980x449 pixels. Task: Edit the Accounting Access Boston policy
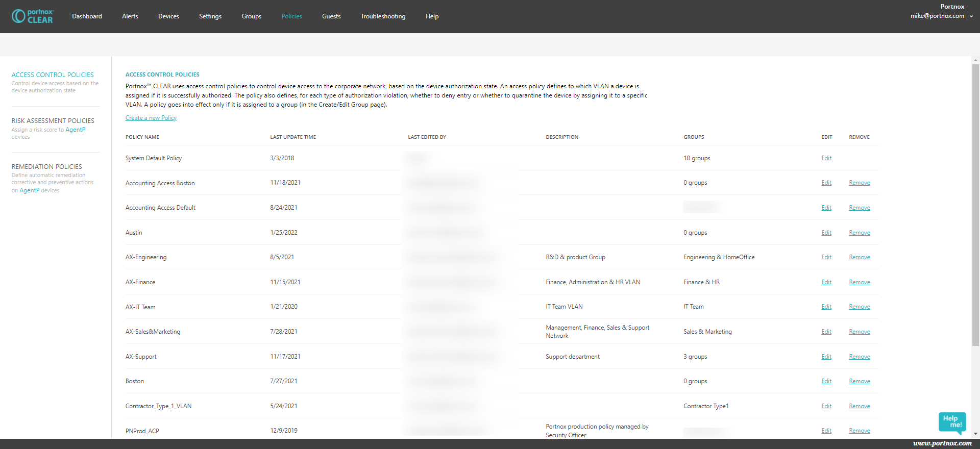pos(826,183)
